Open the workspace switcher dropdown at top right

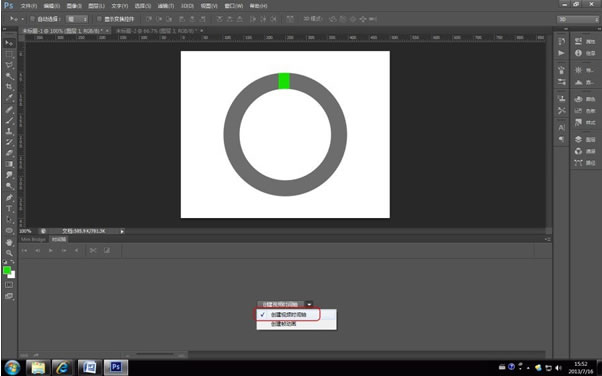[578, 19]
